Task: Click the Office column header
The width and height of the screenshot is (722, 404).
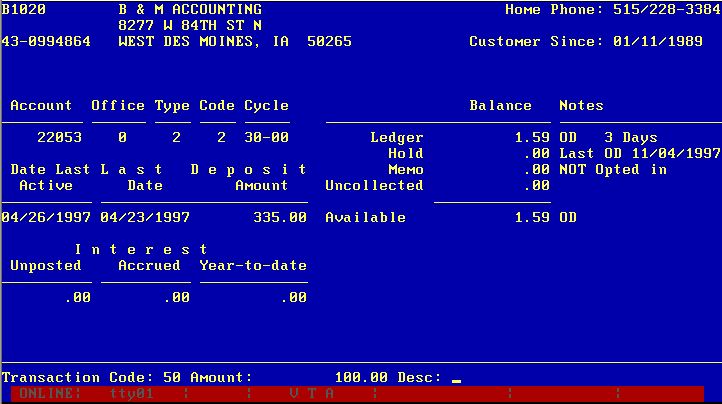Action: click(x=118, y=105)
